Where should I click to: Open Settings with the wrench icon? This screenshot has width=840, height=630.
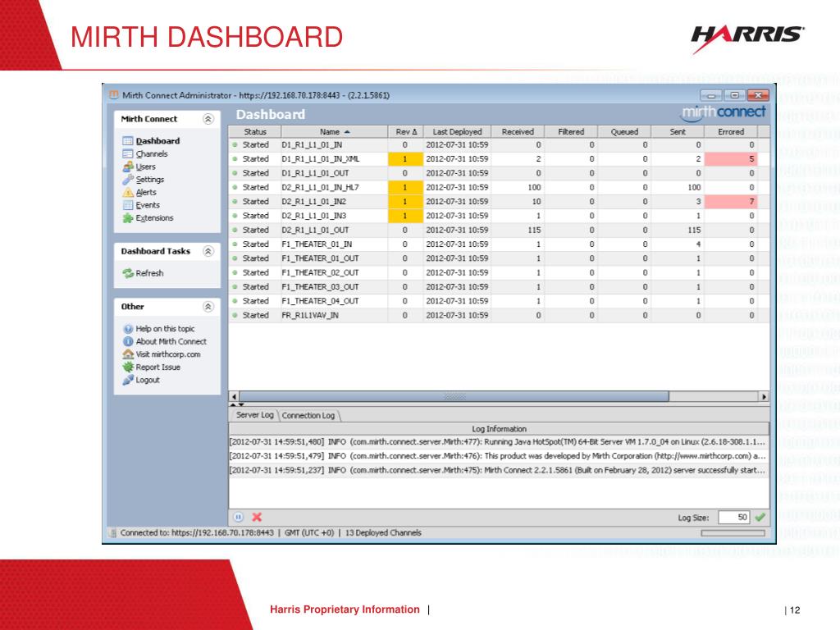[x=143, y=180]
